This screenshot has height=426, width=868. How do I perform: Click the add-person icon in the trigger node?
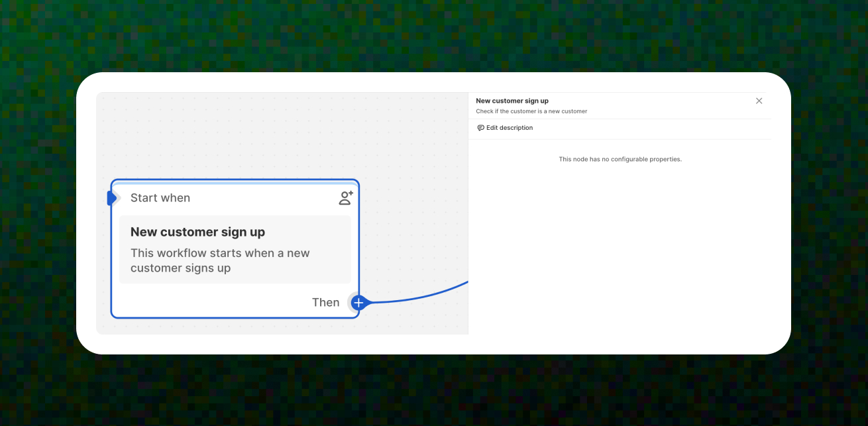pos(346,197)
